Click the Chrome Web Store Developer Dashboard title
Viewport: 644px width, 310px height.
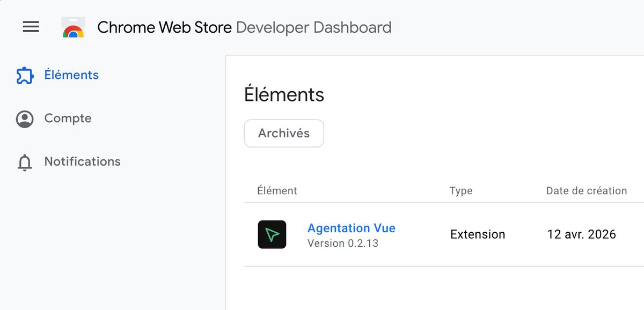tap(244, 27)
